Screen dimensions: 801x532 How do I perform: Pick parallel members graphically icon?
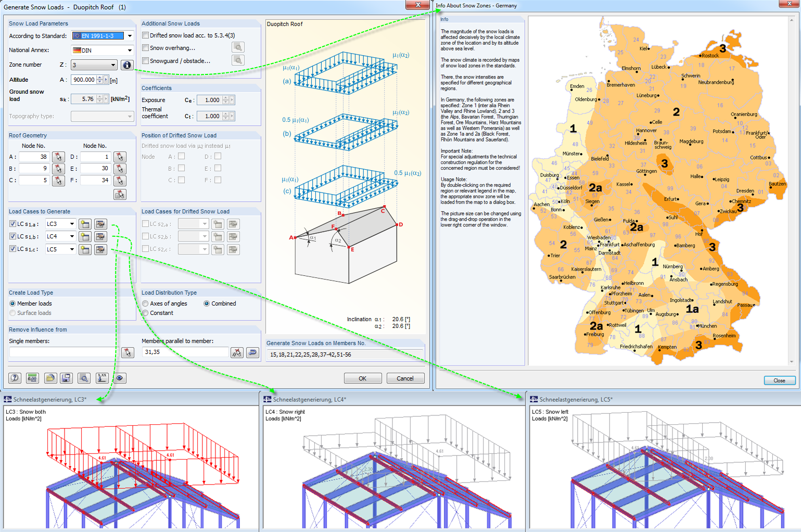coord(237,352)
